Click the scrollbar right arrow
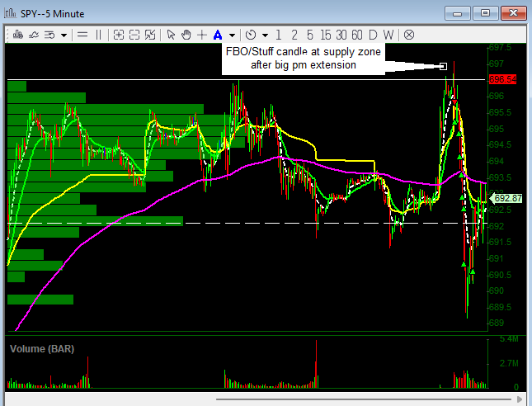Screen dimensions: 532x406 [519, 399]
